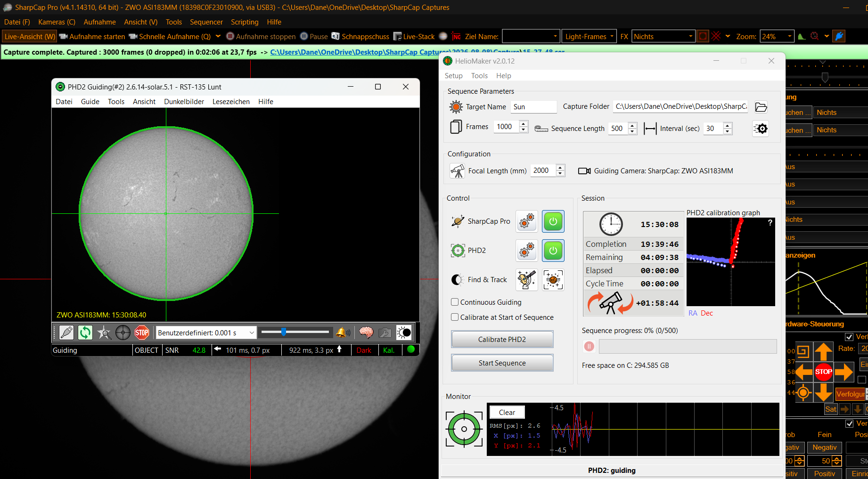868x479 pixels.
Task: Open the Zoom 24% dropdown
Action: tap(777, 36)
